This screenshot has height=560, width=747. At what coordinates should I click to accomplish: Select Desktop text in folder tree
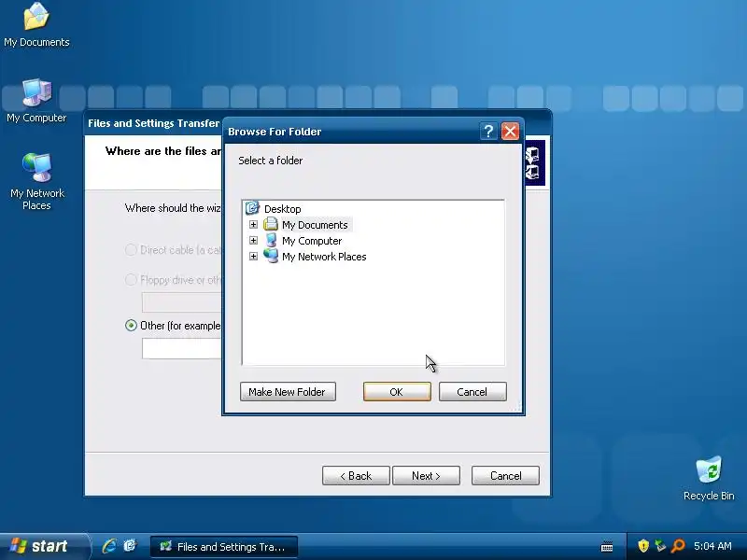pyautogui.click(x=283, y=208)
